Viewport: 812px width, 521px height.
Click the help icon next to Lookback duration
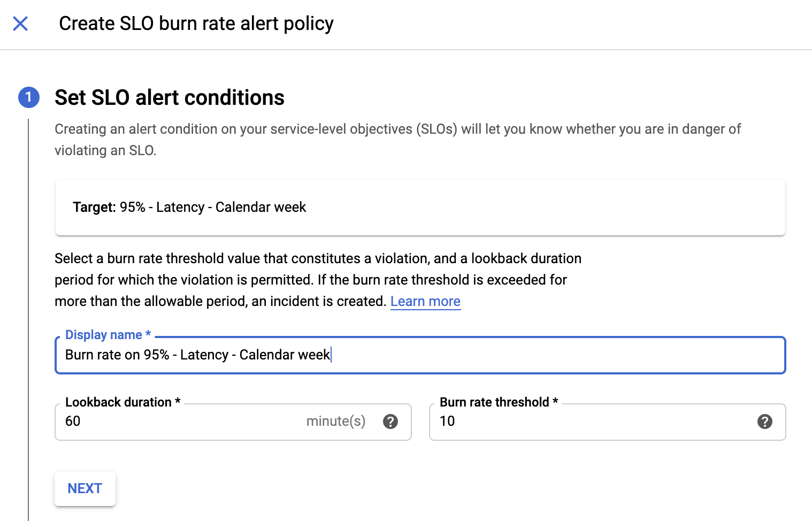pyautogui.click(x=390, y=422)
